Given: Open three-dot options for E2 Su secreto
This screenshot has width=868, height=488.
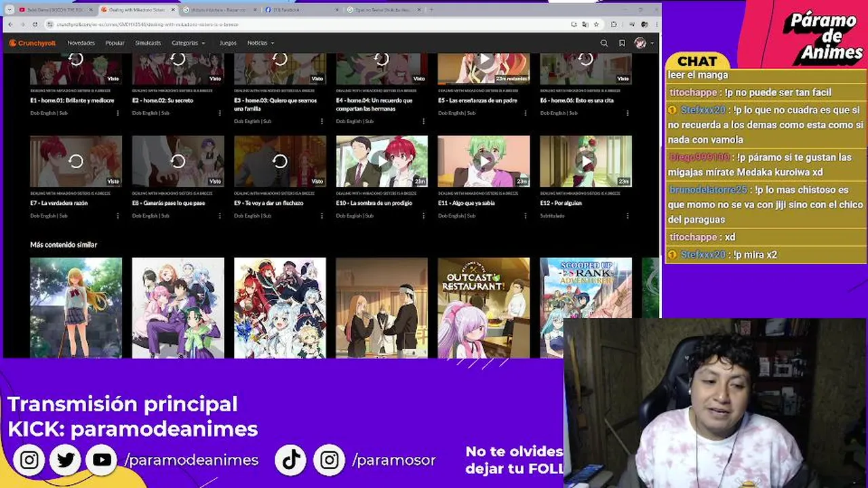Looking at the screenshot, I should (x=220, y=113).
